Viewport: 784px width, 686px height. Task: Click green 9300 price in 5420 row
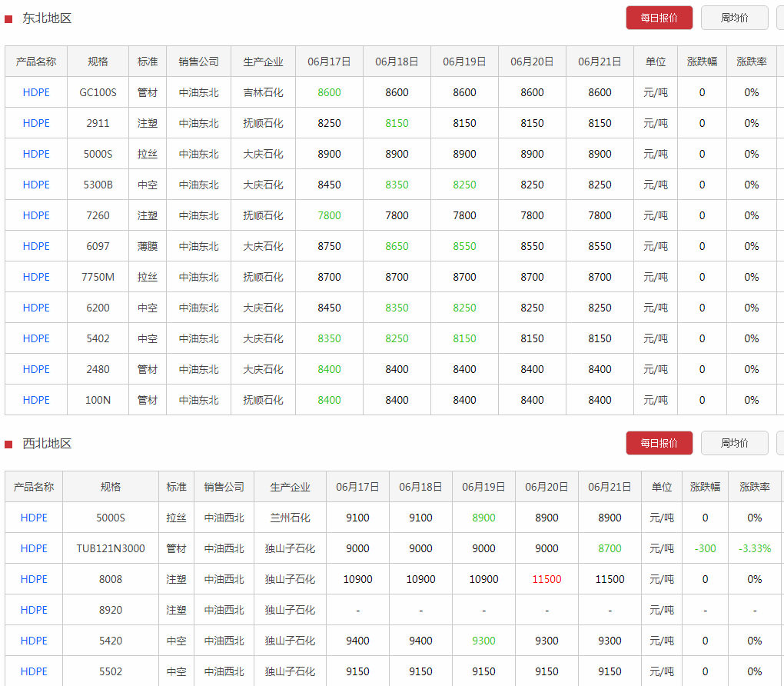point(483,641)
